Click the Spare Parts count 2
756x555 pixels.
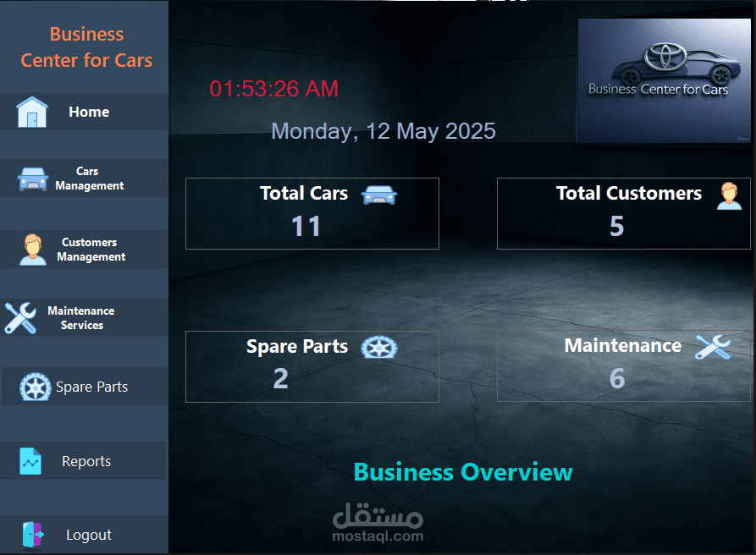pos(280,379)
